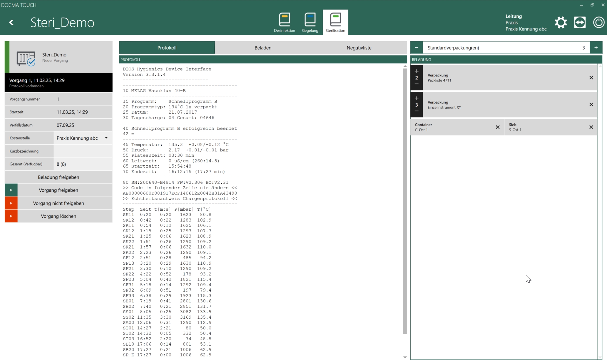The height and width of the screenshot is (364, 607).
Task: Increase quantity of Packliste 4711
Action: coord(416,71)
